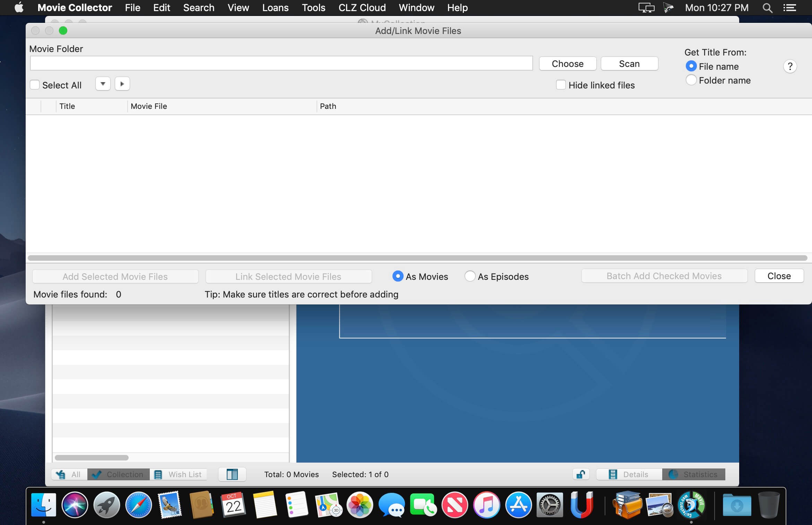This screenshot has width=812, height=525.
Task: Toggle the column layout icon
Action: 232,474
